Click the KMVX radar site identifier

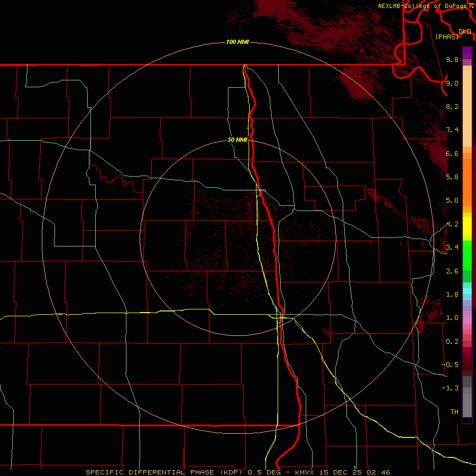pyautogui.click(x=305, y=472)
